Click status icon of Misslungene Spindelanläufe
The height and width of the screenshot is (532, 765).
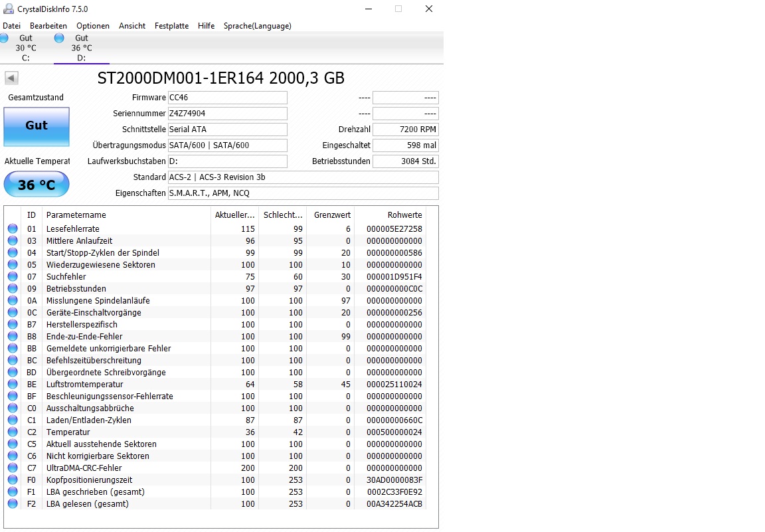(x=13, y=300)
